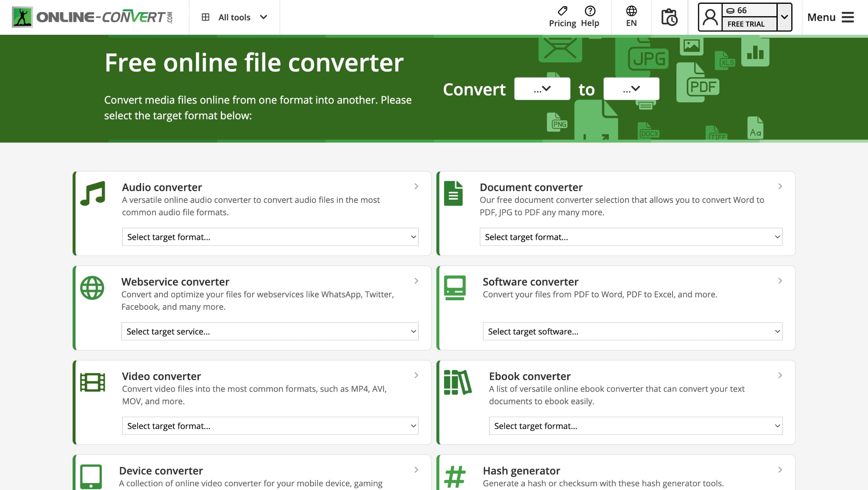Open the EN language selector
The width and height of the screenshot is (868, 490).
pos(631,17)
